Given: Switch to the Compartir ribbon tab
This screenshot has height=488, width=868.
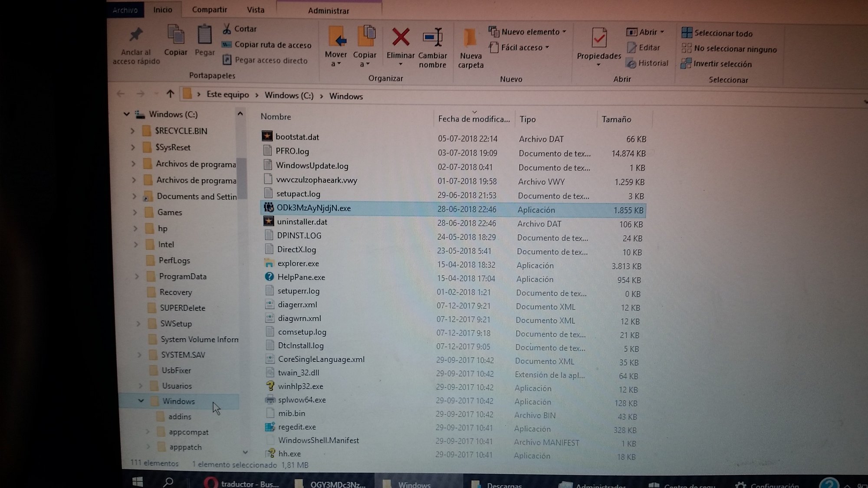Looking at the screenshot, I should pos(210,10).
